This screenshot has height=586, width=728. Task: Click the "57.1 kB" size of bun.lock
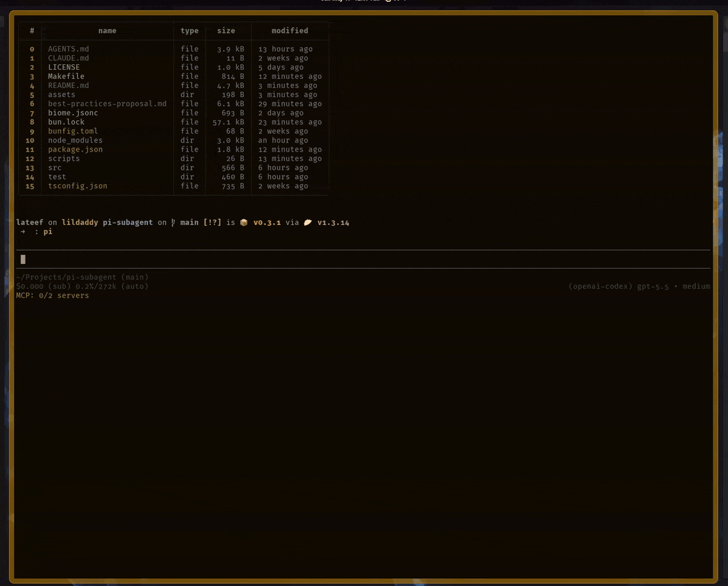[228, 122]
